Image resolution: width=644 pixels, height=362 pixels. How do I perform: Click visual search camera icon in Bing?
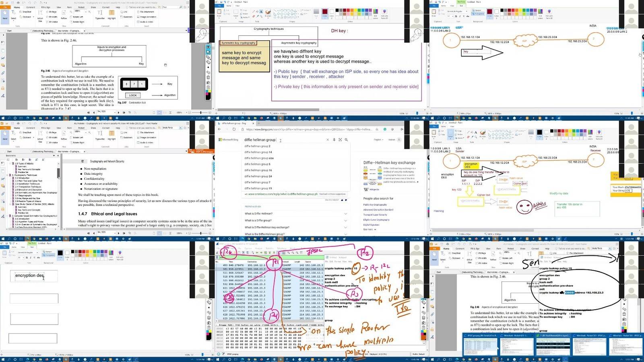(x=340, y=140)
